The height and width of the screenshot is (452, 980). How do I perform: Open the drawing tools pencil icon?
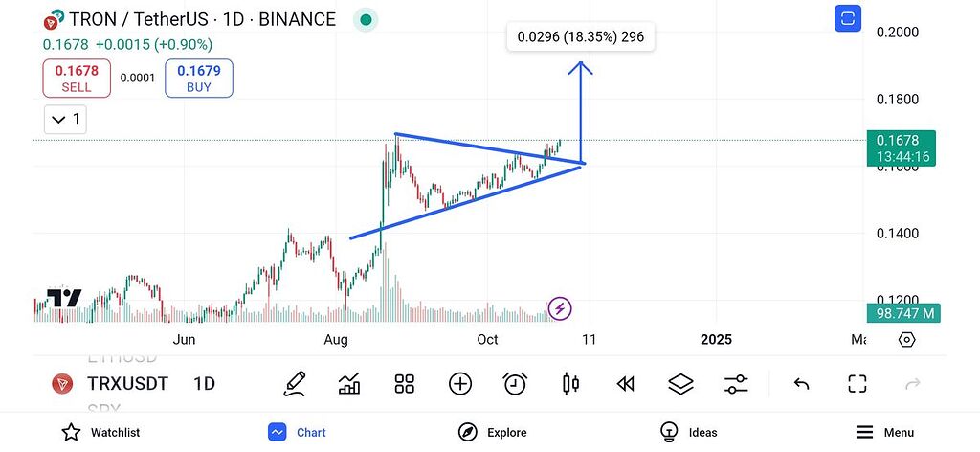point(294,384)
